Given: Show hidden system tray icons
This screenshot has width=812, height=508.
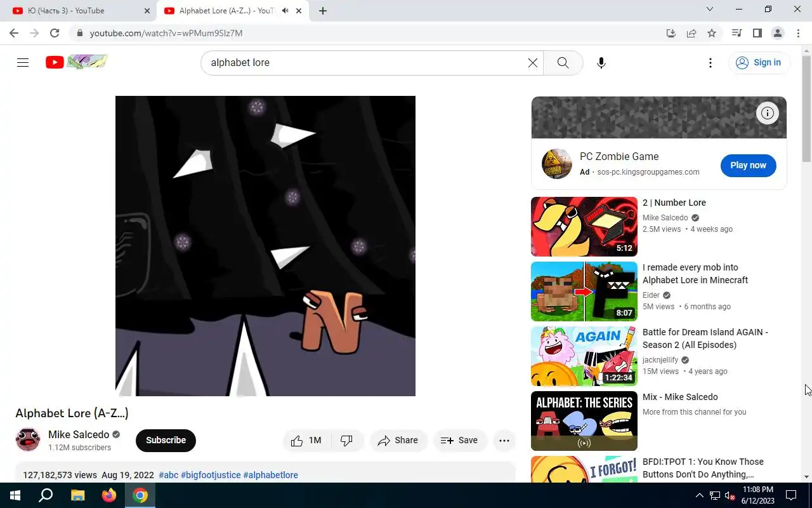Looking at the screenshot, I should click(x=700, y=495).
